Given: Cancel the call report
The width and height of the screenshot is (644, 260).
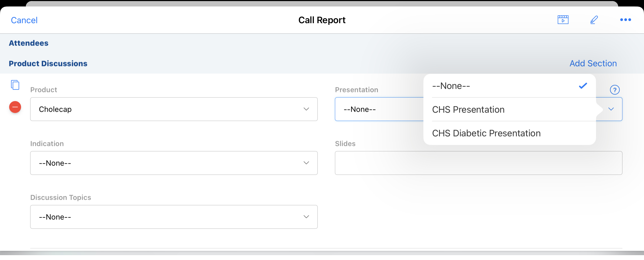Looking at the screenshot, I should (24, 20).
